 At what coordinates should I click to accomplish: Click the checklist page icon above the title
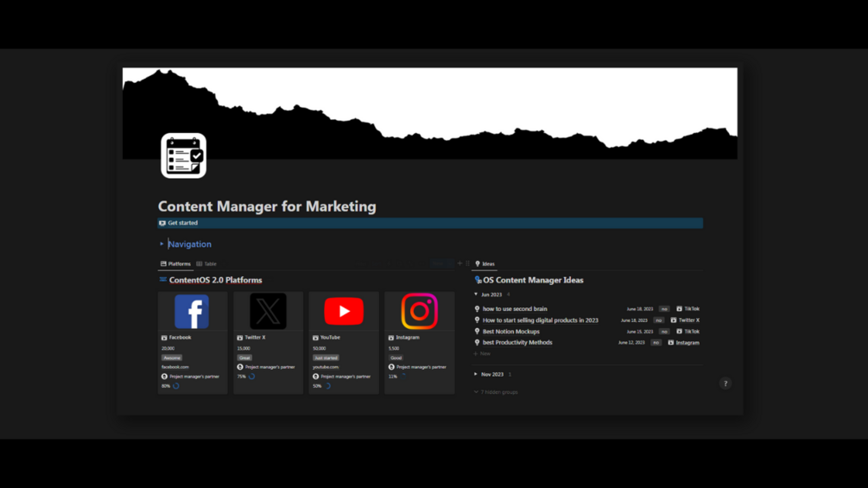pyautogui.click(x=183, y=155)
